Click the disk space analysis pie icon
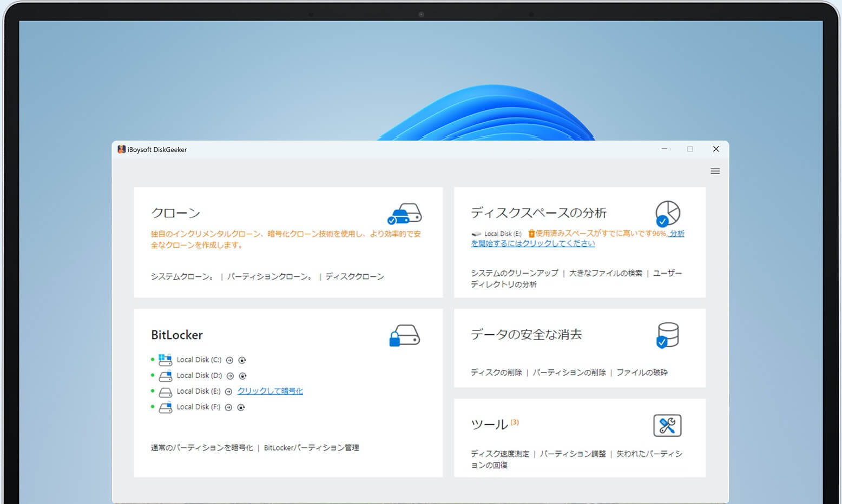Screen dimensions: 842x504 pyautogui.click(x=667, y=214)
